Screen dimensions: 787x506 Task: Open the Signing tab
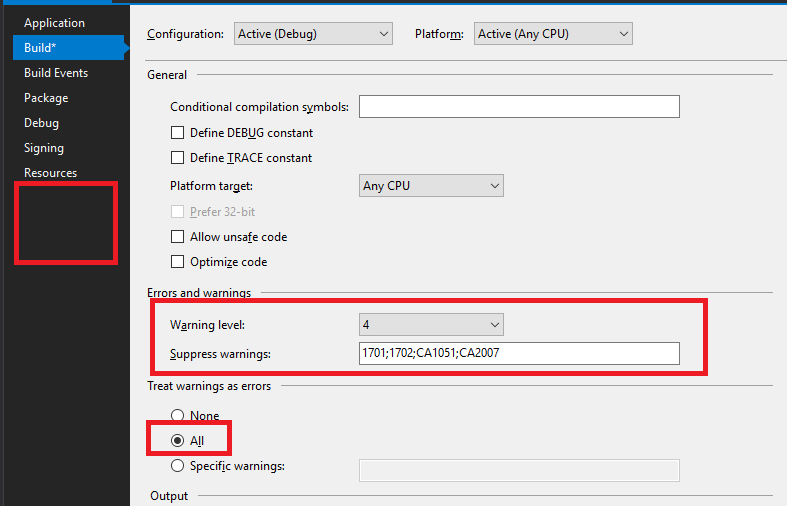[x=44, y=148]
